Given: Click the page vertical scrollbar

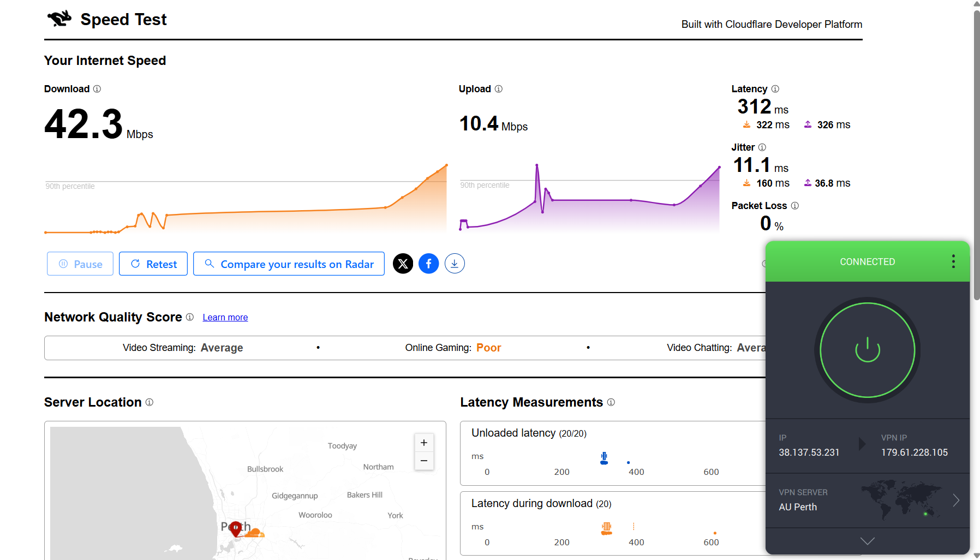Looking at the screenshot, I should click(x=976, y=153).
